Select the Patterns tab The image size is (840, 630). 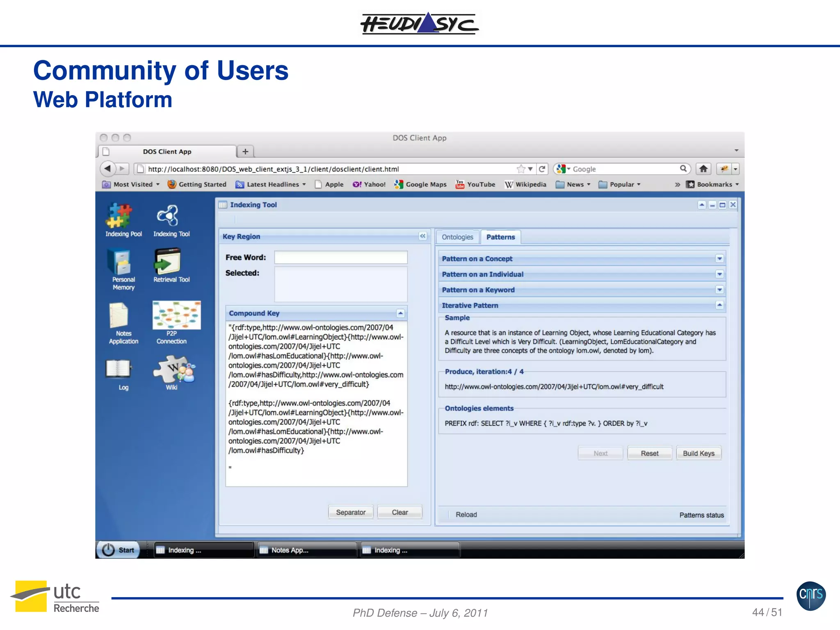tap(500, 237)
